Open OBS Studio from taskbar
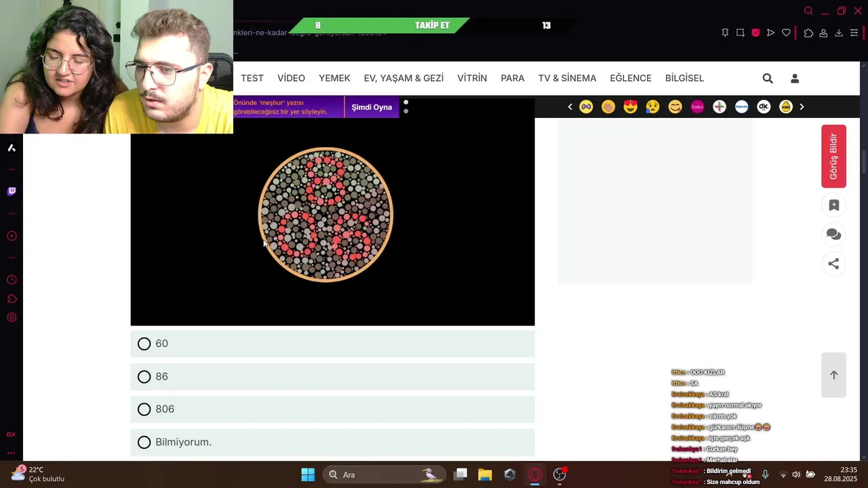The width and height of the screenshot is (868, 488). click(560, 474)
